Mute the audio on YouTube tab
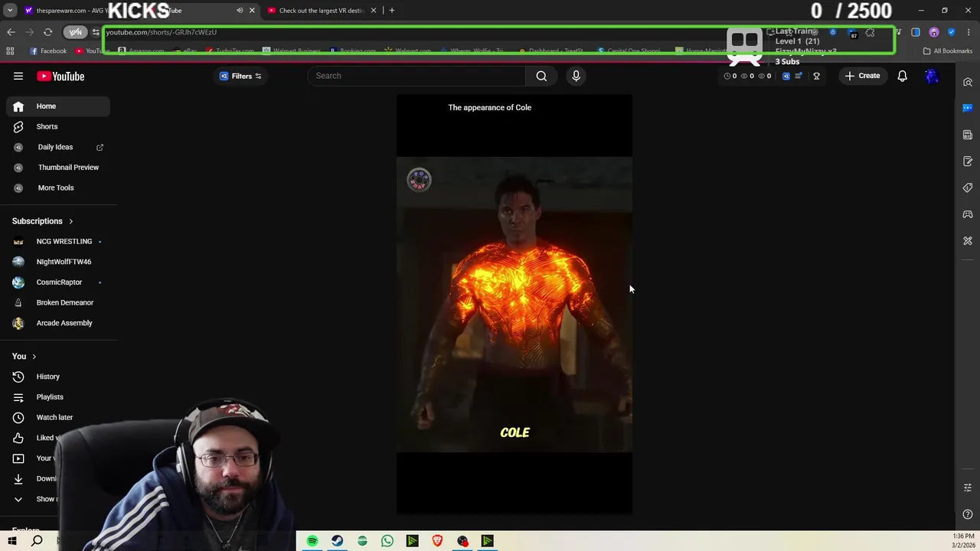The height and width of the screenshot is (551, 980). 240,11
